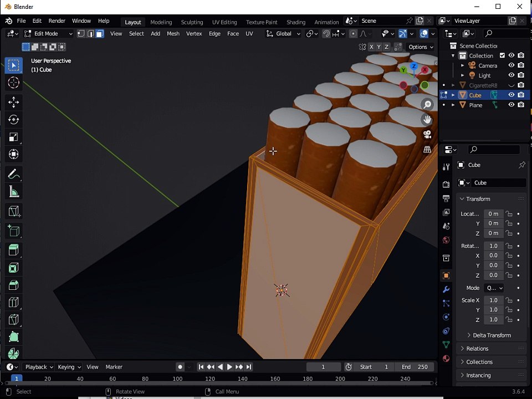
Task: Select the Knife tool
Action: point(13,319)
